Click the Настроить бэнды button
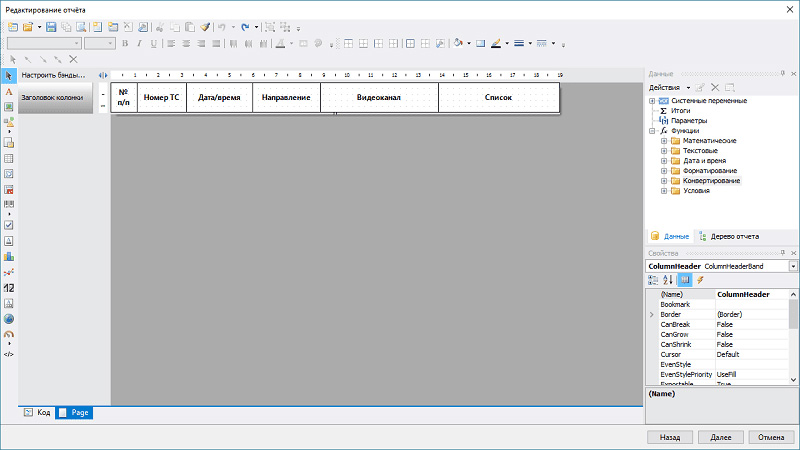This screenshot has height=450, width=800. tap(51, 76)
